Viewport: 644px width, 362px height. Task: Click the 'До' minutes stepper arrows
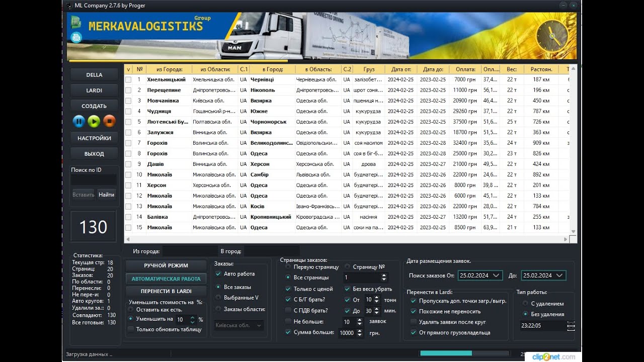pyautogui.click(x=376, y=311)
